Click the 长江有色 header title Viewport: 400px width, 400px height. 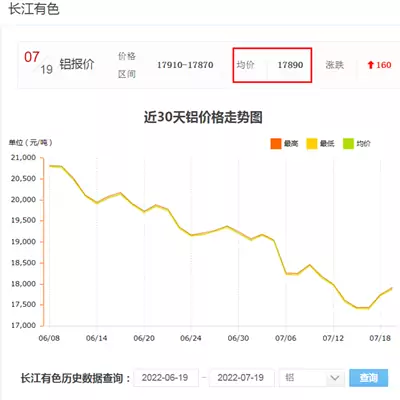pyautogui.click(x=34, y=9)
